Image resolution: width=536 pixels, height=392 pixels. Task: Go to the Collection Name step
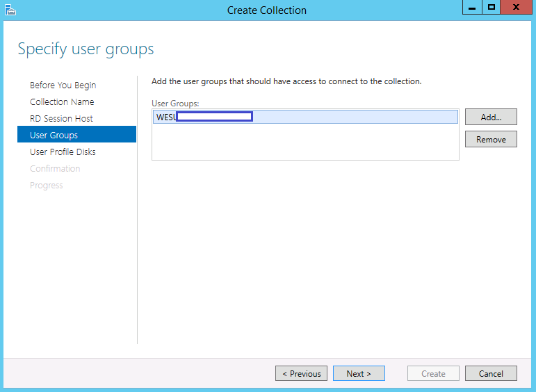(x=62, y=102)
